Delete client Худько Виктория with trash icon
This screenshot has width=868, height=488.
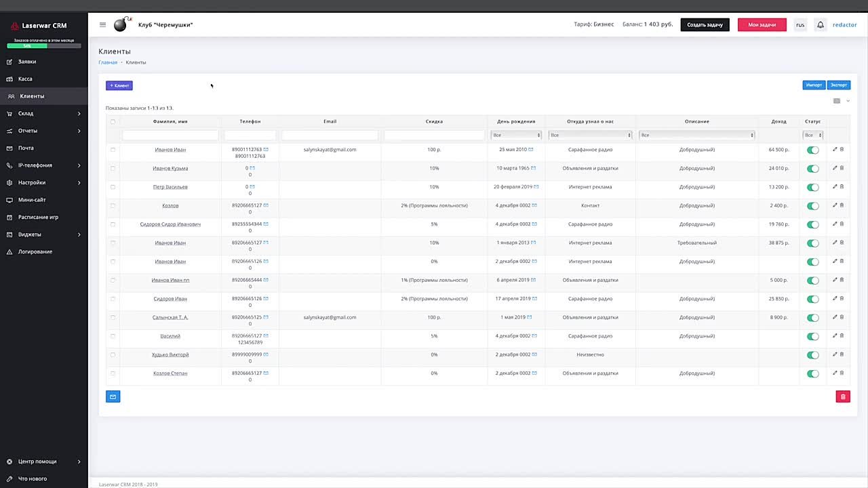[842, 354]
